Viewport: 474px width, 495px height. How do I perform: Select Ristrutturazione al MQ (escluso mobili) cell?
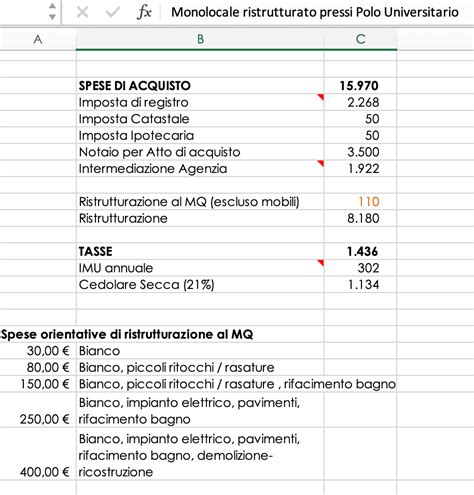200,202
